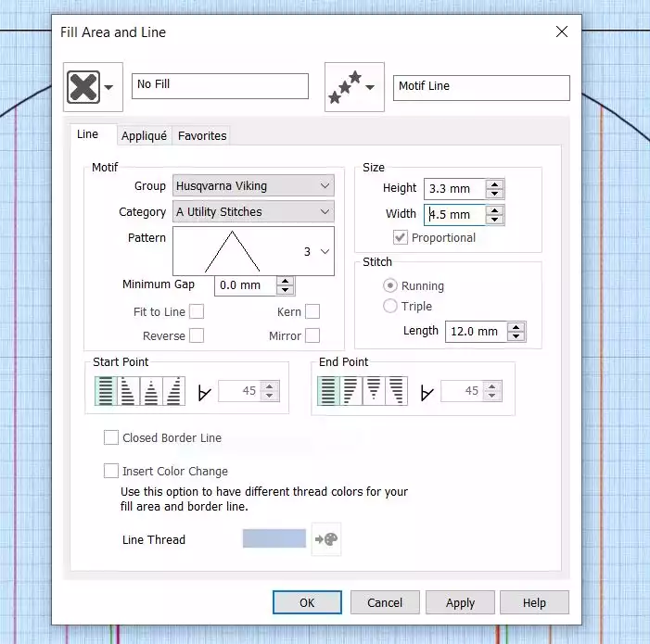Open the Category dropdown A Utility Stitches

tap(253, 211)
